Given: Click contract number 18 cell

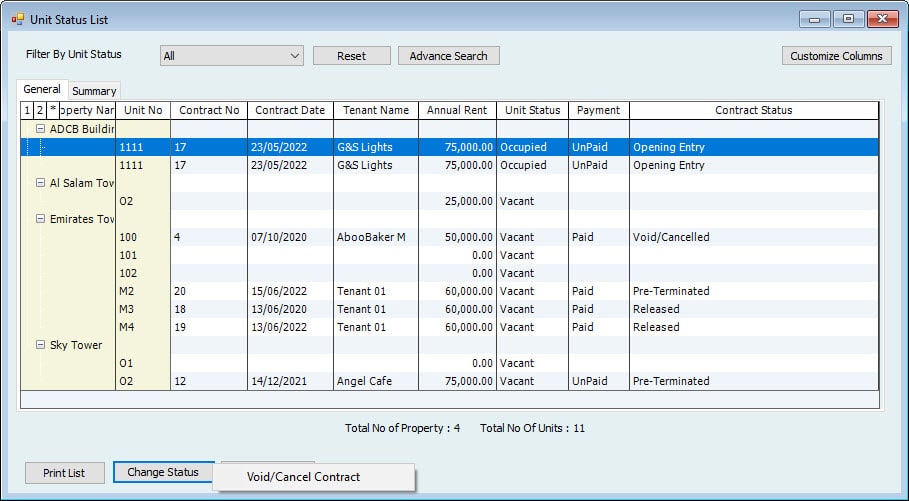Looking at the screenshot, I should click(209, 308).
